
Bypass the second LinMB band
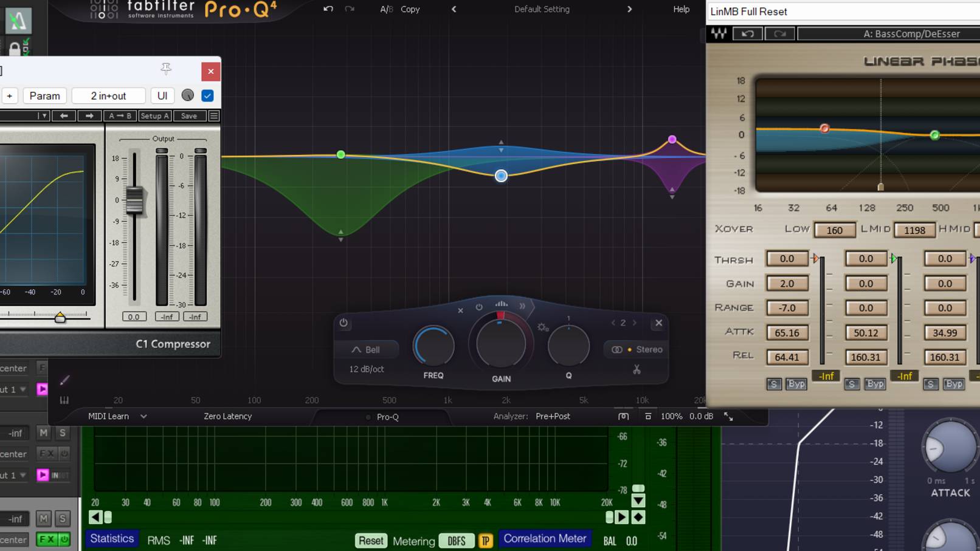point(875,384)
